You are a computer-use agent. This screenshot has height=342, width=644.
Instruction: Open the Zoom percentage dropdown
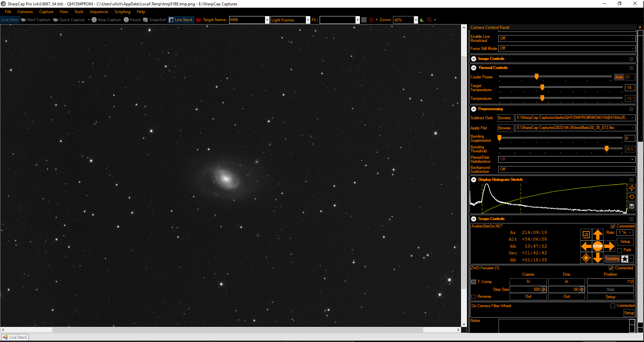[416, 20]
